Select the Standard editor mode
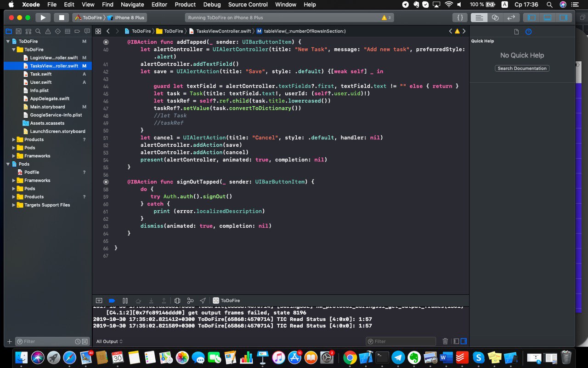Image resolution: width=588 pixels, height=368 pixels. (x=479, y=17)
